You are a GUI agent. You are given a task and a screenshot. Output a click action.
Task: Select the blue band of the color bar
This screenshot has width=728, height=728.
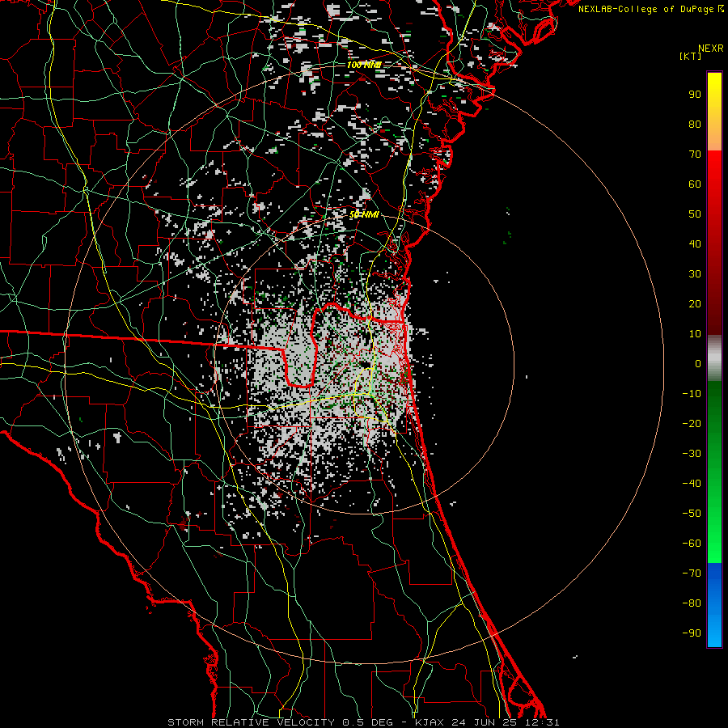pos(714,605)
